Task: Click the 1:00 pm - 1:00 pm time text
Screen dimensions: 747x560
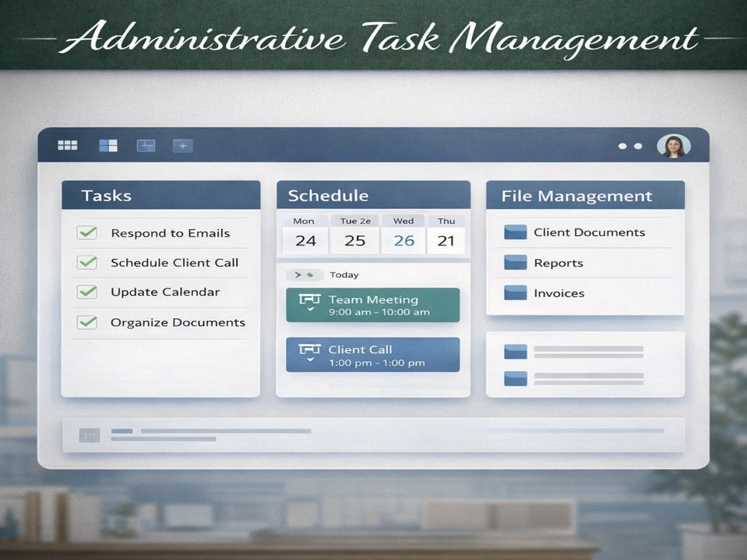Action: click(x=376, y=363)
